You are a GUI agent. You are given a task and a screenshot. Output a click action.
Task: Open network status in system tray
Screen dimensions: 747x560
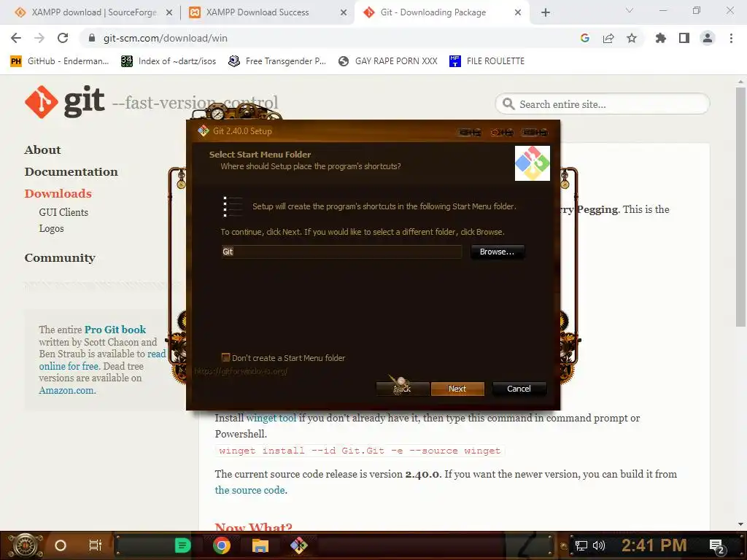(x=581, y=545)
